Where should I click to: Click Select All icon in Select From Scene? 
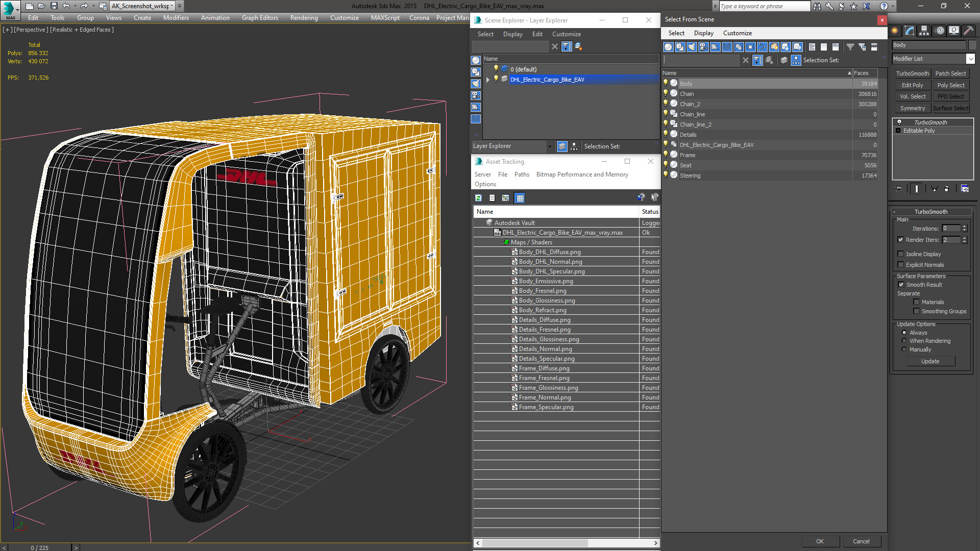tap(812, 47)
